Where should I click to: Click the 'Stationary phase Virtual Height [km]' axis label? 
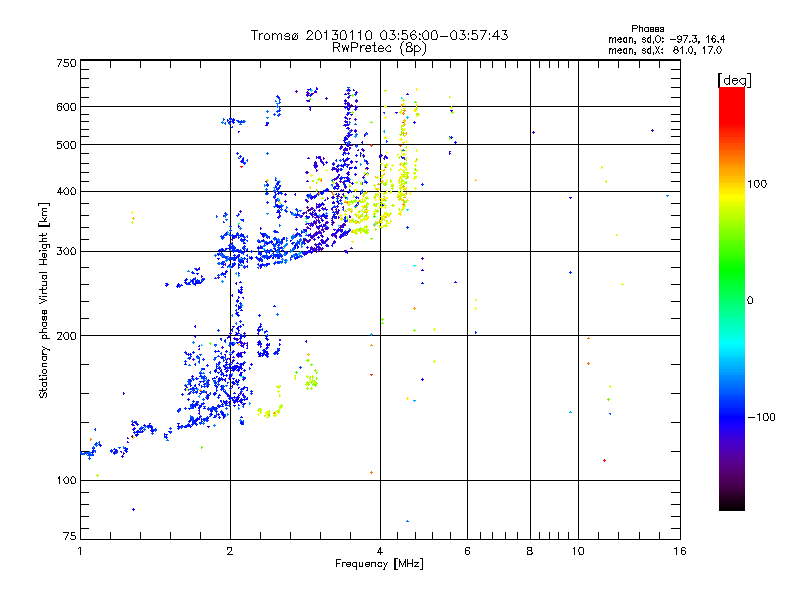44,301
